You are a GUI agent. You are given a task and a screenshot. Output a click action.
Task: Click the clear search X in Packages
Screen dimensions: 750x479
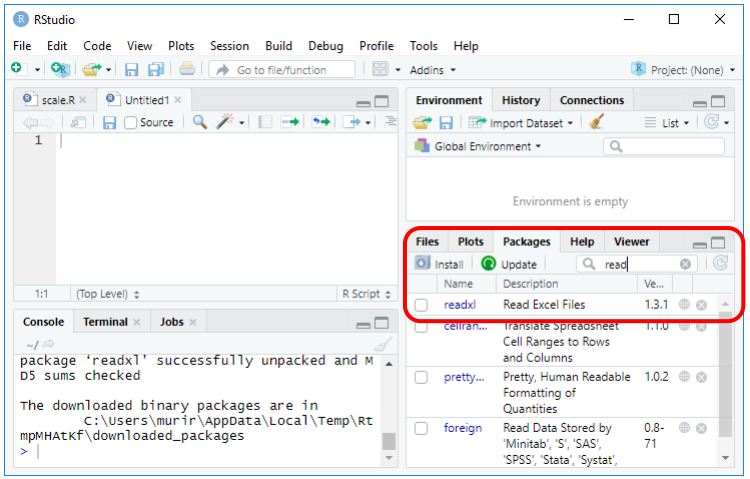point(685,264)
